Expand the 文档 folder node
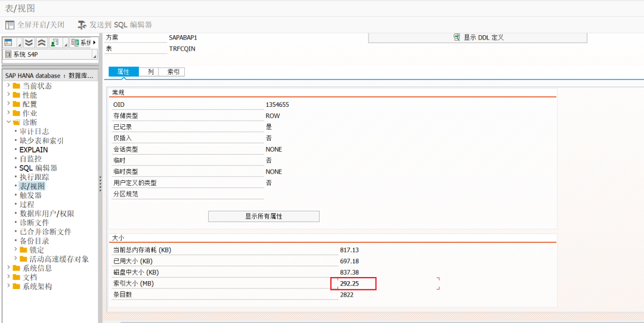The image size is (644, 323). point(8,276)
